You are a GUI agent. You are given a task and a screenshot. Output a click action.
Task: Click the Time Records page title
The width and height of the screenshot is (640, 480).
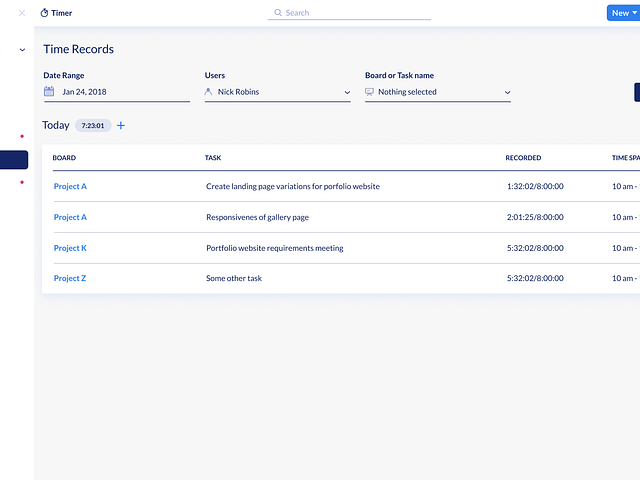(x=78, y=49)
